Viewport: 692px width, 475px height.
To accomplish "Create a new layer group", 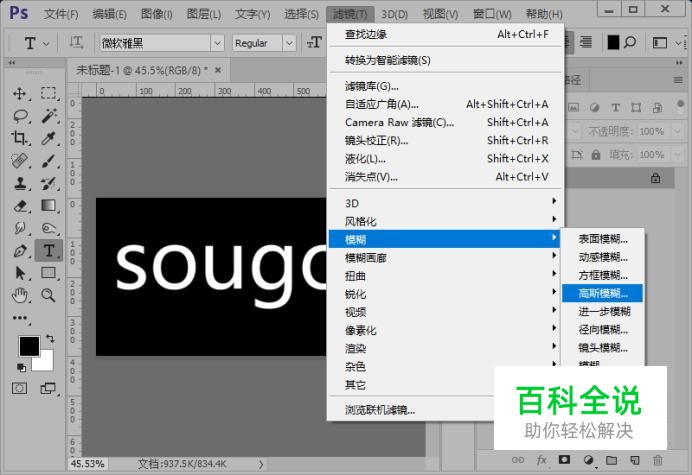I will (611, 460).
